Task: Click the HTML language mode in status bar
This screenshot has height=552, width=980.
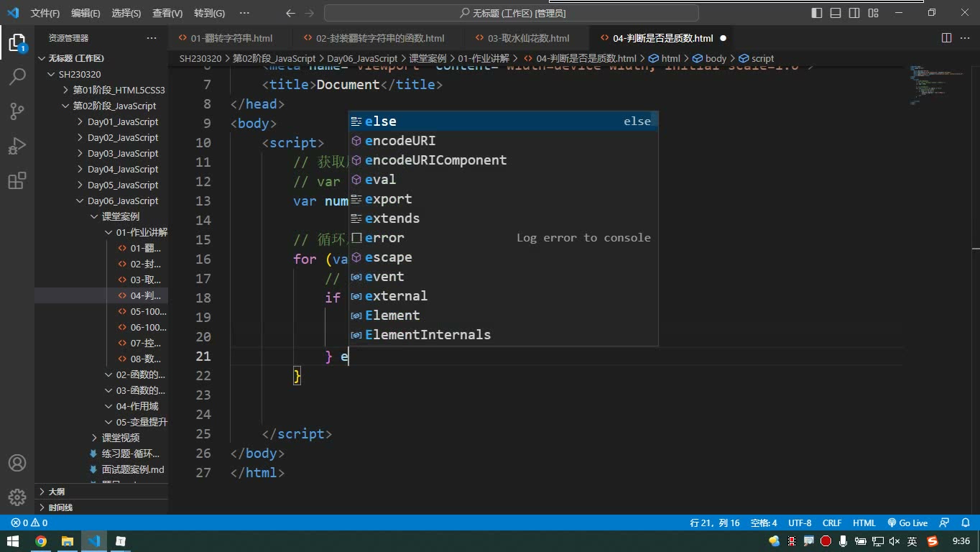Action: (x=864, y=523)
